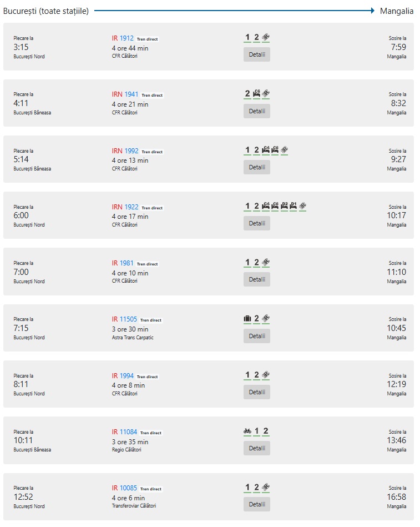Click the C4 couchette icon for IRN 1992
420x527 pixels.
[x=266, y=150]
